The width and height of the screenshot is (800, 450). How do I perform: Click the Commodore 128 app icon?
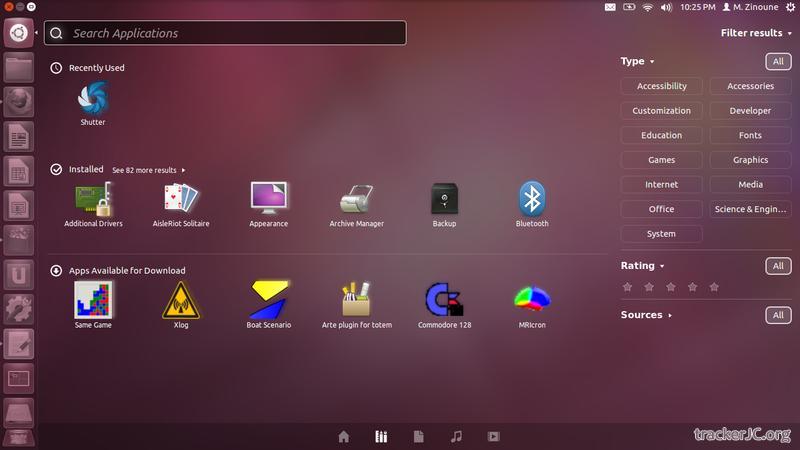[444, 299]
